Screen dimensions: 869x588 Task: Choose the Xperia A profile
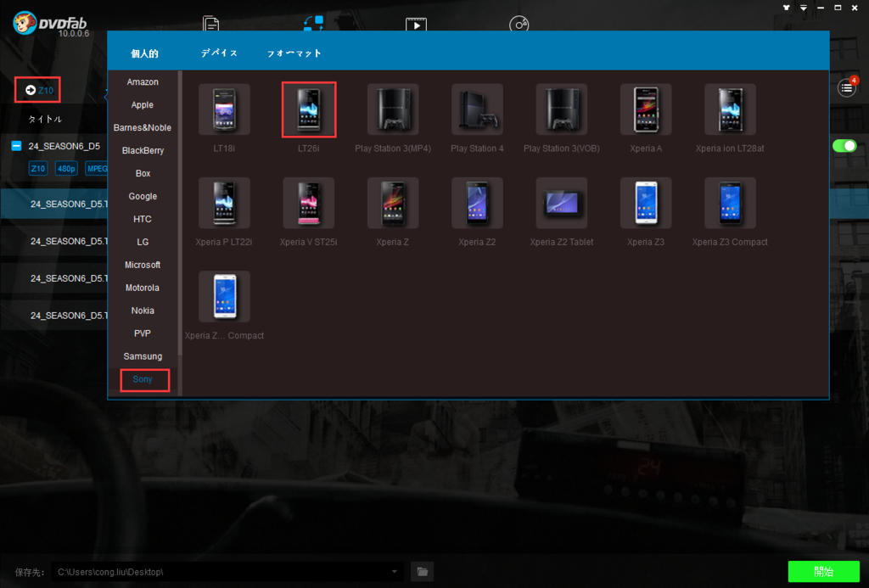[646, 109]
